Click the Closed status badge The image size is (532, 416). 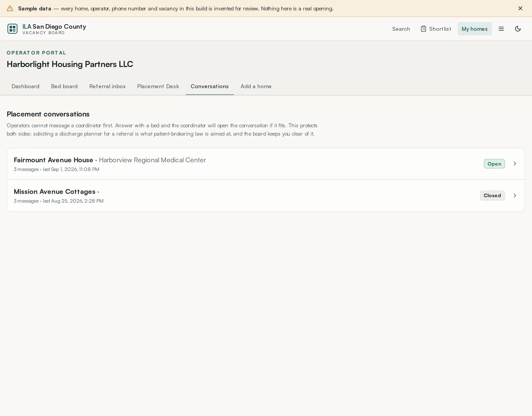click(492, 196)
